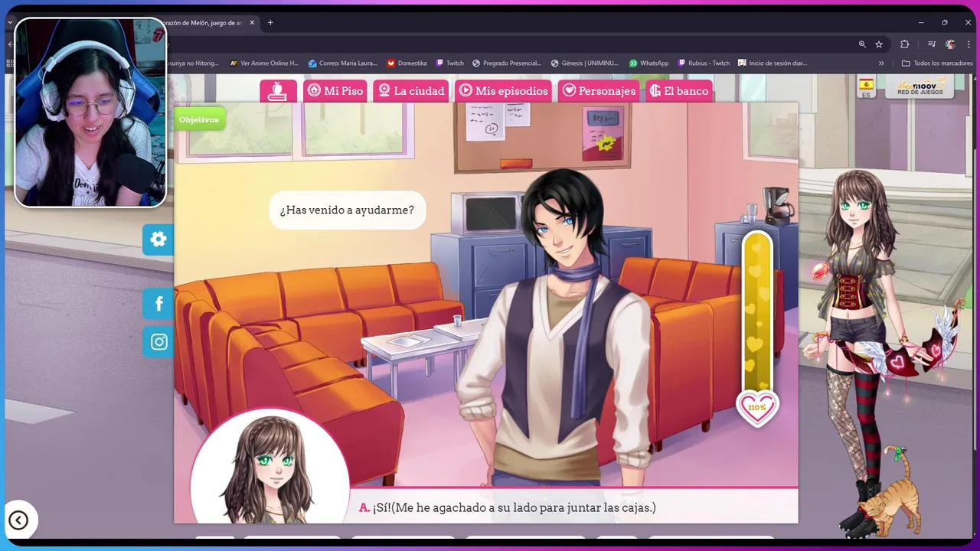Image resolution: width=980 pixels, height=551 pixels.
Task: Close the Corazón de Melón browser tab
Action: [251, 23]
